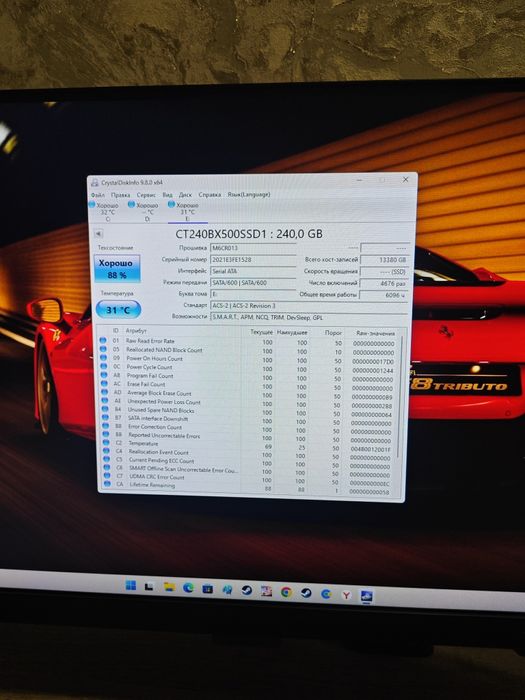The height and width of the screenshot is (700, 525).
Task: Open Yandex Browser from the taskbar
Action: 346,594
